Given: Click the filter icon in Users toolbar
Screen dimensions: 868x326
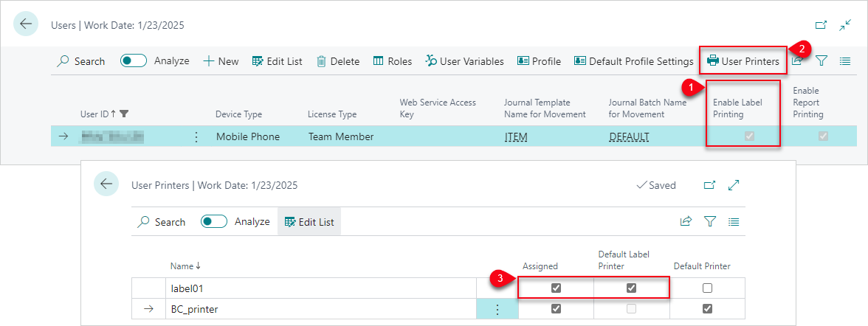Looking at the screenshot, I should [821, 61].
